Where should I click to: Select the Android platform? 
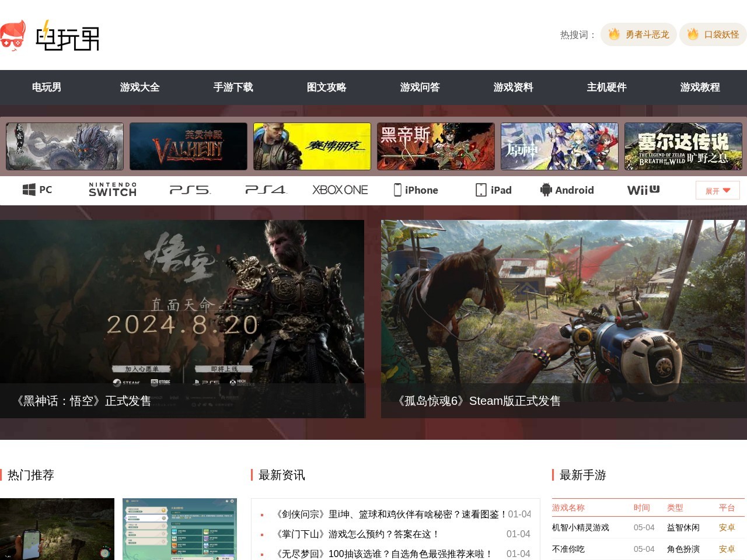[567, 190]
